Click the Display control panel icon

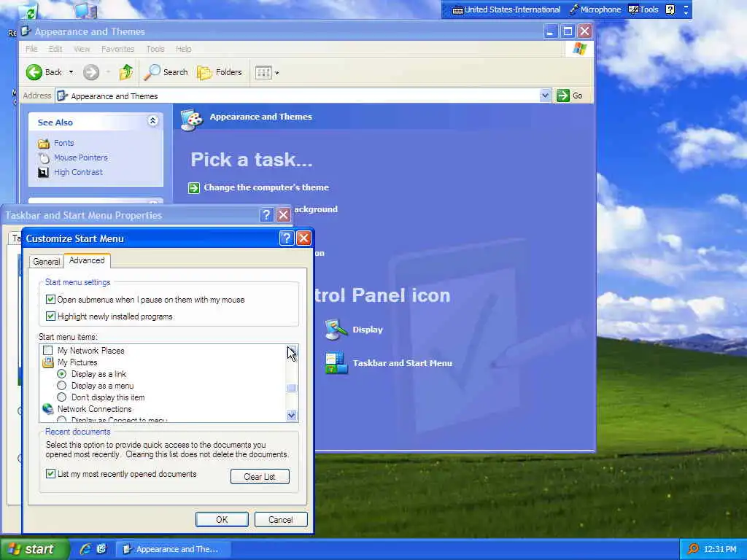click(336, 330)
